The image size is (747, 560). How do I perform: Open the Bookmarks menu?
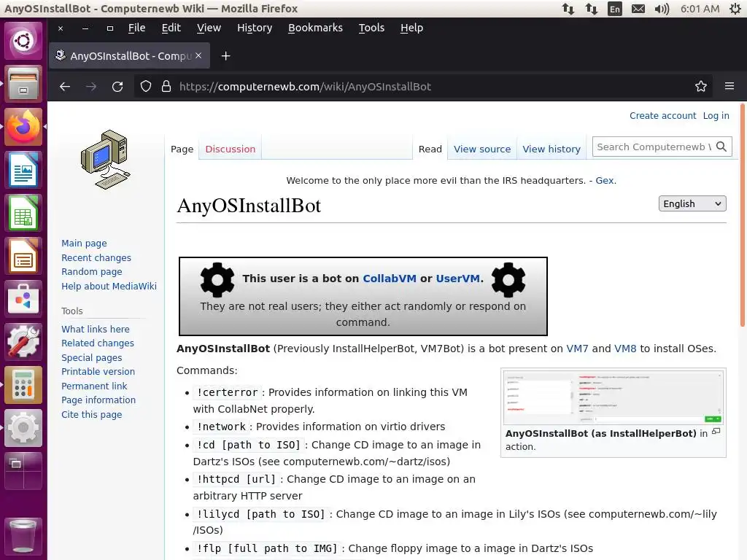(x=315, y=28)
